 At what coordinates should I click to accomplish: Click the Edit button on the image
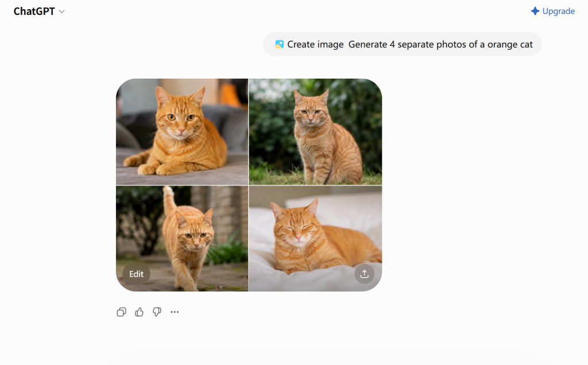136,274
